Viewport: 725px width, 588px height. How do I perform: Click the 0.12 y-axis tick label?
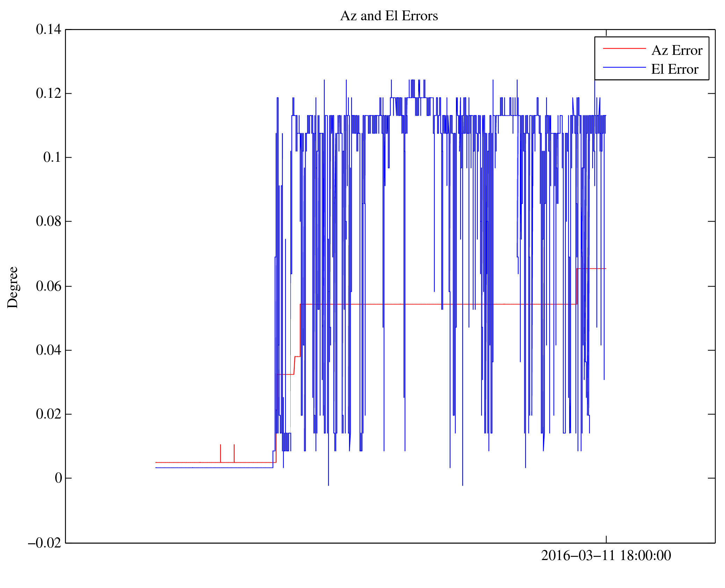tap(49, 93)
